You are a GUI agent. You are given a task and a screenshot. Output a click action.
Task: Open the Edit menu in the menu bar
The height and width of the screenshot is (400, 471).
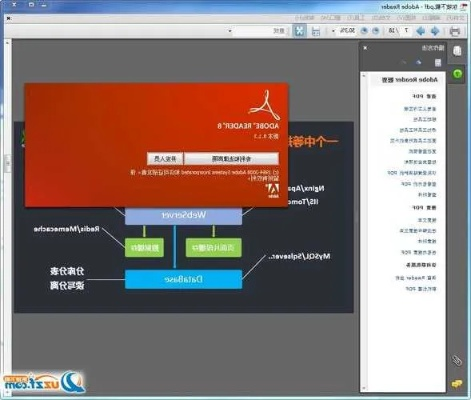point(432,18)
